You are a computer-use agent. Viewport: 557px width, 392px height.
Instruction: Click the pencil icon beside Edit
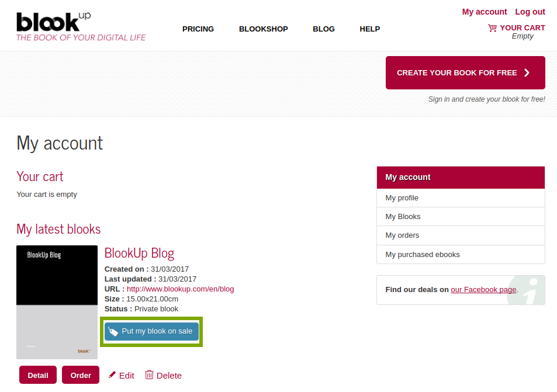(x=112, y=375)
